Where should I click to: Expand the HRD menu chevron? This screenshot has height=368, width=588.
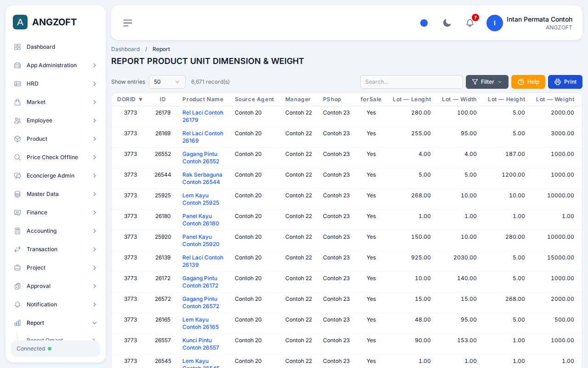pyautogui.click(x=95, y=84)
